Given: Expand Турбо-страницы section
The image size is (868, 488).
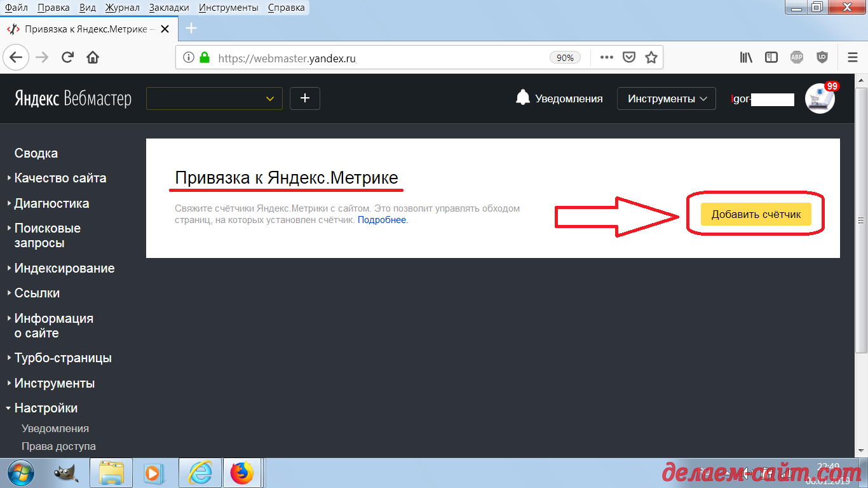Looking at the screenshot, I should [x=63, y=358].
